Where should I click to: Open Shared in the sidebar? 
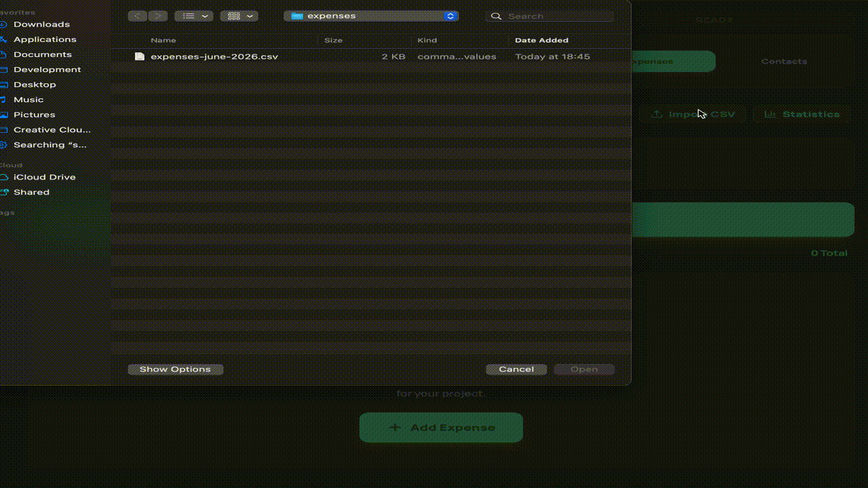click(x=31, y=192)
